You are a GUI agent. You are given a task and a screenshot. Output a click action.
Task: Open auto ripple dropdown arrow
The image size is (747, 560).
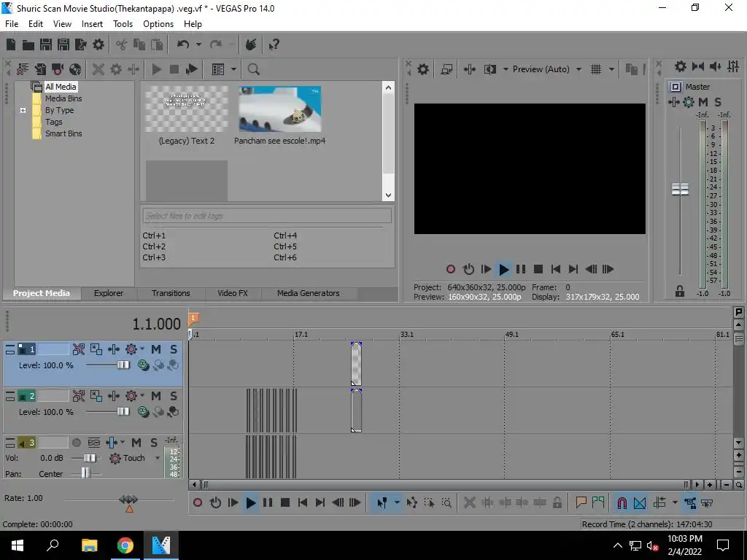click(x=675, y=502)
